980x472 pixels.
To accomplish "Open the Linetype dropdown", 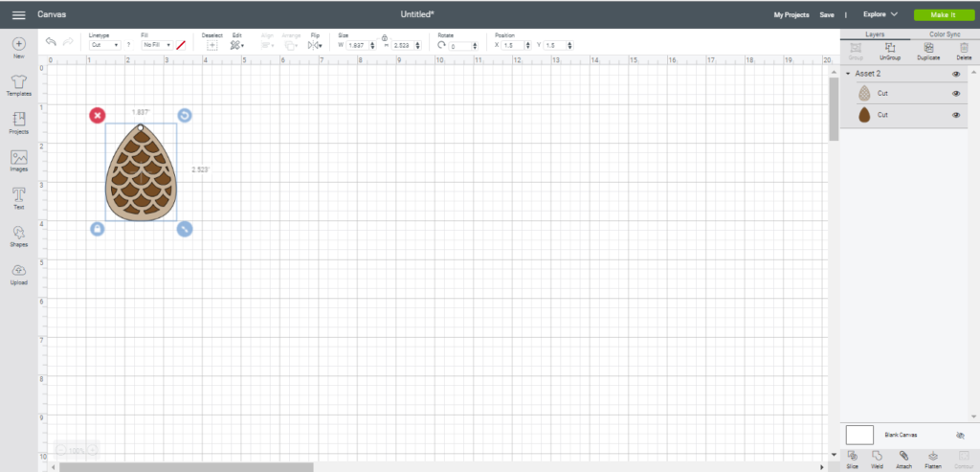I will click(104, 45).
